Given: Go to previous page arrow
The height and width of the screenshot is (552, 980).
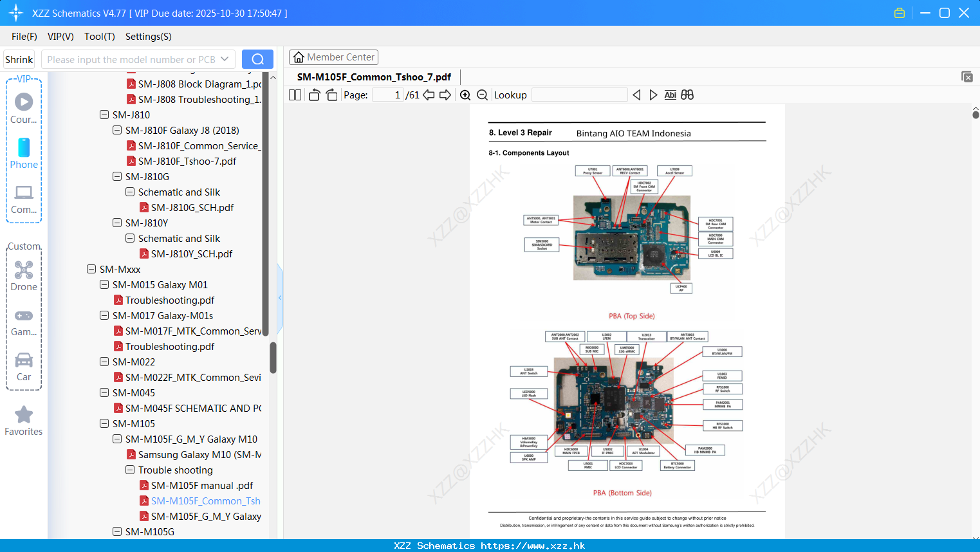Looking at the screenshot, I should tap(429, 95).
